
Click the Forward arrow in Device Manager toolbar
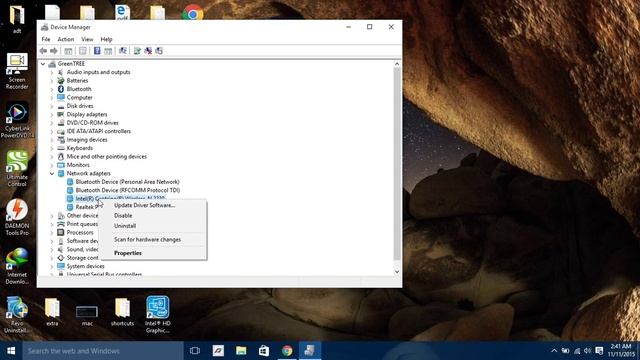coord(53,51)
